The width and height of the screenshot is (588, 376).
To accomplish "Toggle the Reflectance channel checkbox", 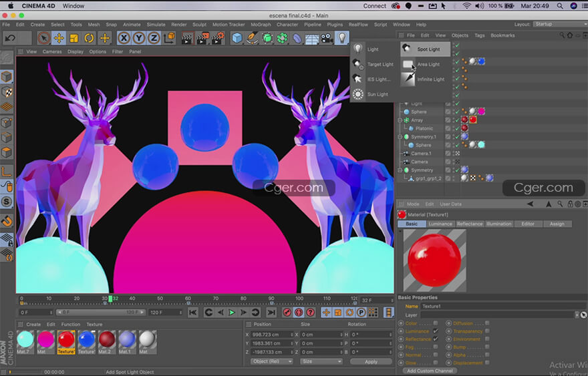I will point(436,339).
